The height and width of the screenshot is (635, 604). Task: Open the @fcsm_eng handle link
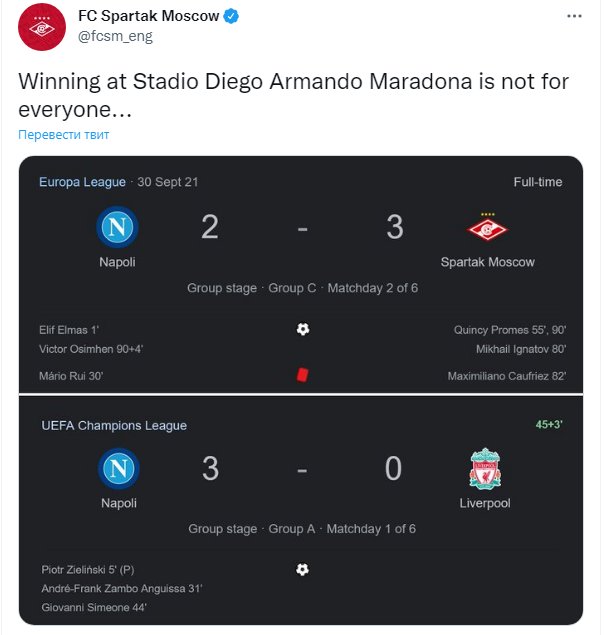pos(115,36)
